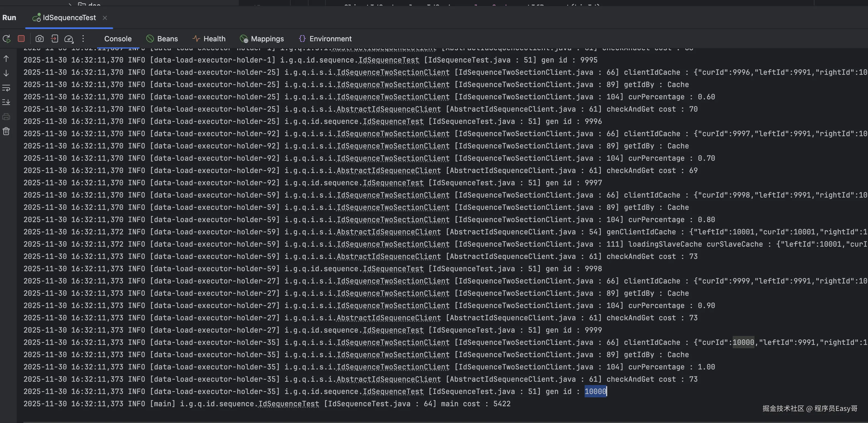The width and height of the screenshot is (868, 423).
Task: Clear all console output with trash icon
Action: click(x=6, y=131)
